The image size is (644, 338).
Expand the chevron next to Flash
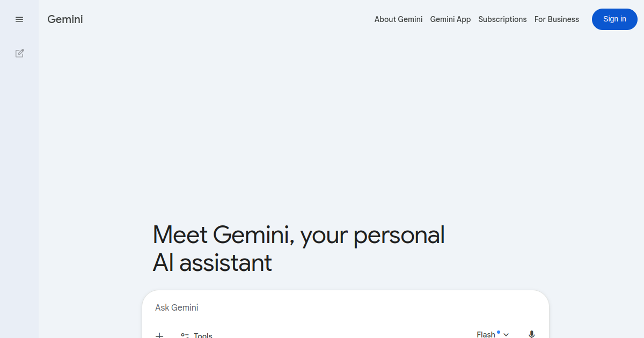pyautogui.click(x=506, y=335)
